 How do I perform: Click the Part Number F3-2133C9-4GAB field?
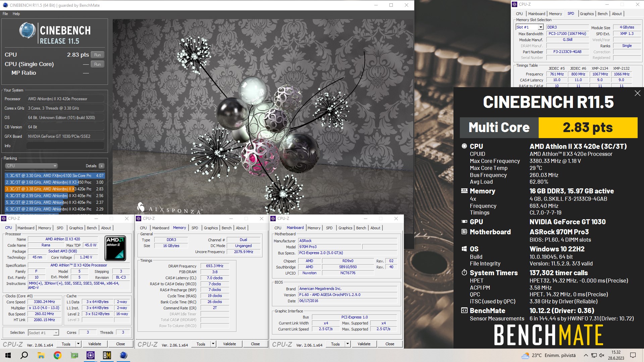tap(568, 52)
